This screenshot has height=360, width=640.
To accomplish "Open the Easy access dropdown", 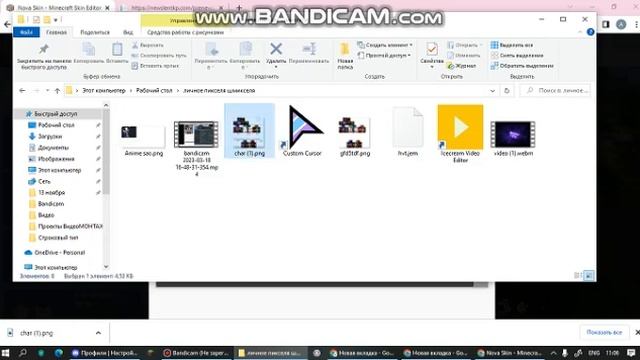I will click(384, 55).
